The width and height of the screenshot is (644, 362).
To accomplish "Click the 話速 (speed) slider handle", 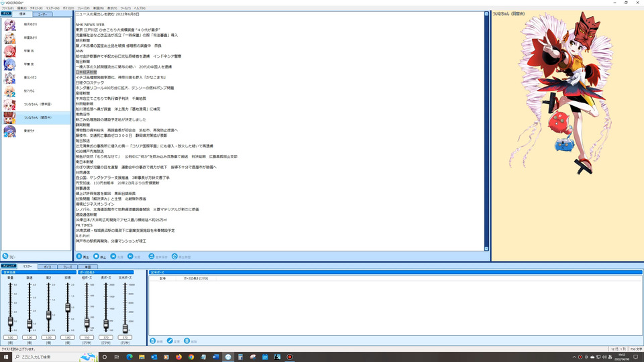I will [30, 324].
